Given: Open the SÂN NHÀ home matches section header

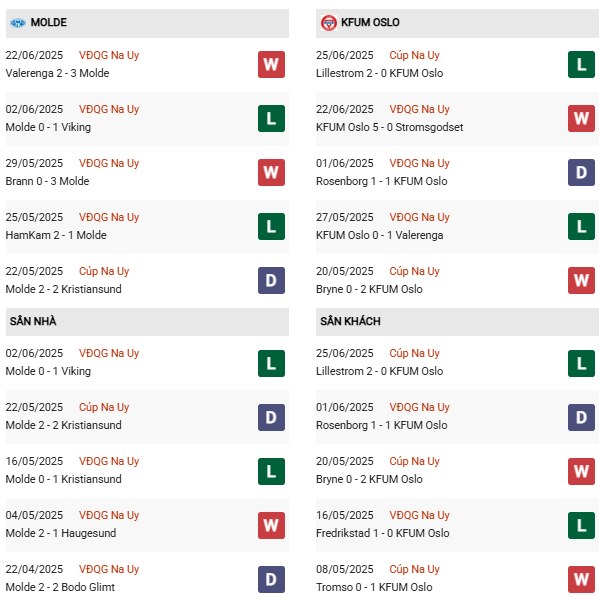Looking at the screenshot, I should tap(147, 322).
